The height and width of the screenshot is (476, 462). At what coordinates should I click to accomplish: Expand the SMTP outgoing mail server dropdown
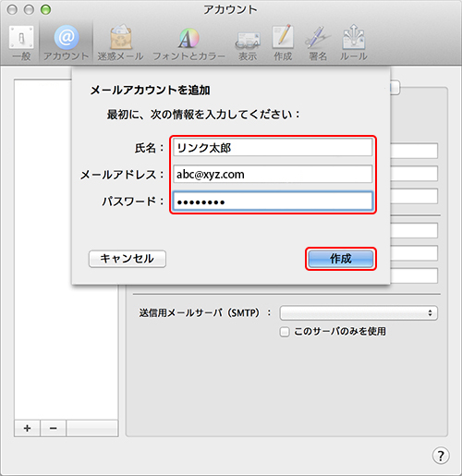(x=359, y=313)
